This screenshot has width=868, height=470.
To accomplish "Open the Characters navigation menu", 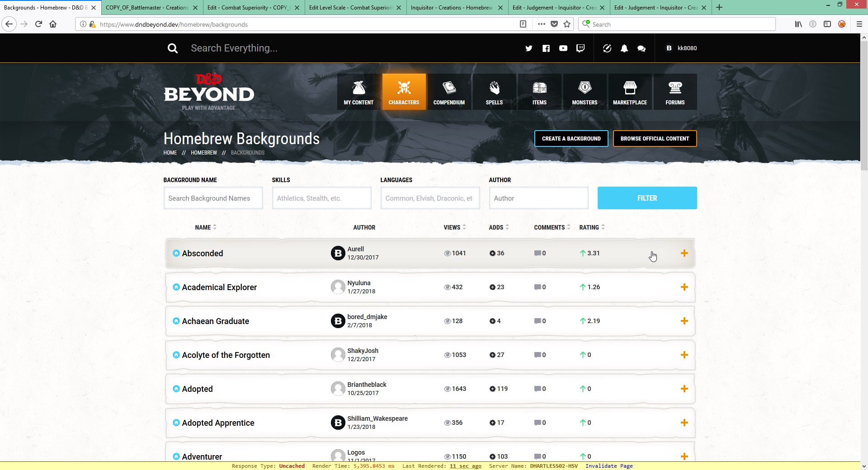I will point(404,92).
